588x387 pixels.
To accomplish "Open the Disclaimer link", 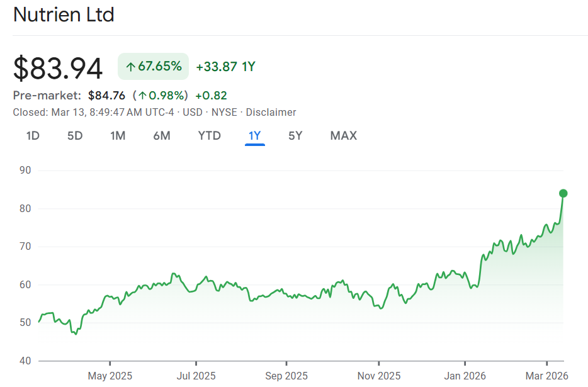I will click(271, 112).
